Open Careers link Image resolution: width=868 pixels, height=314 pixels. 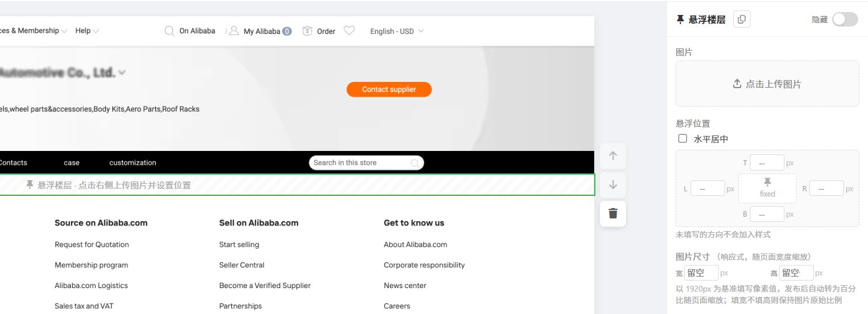(397, 306)
